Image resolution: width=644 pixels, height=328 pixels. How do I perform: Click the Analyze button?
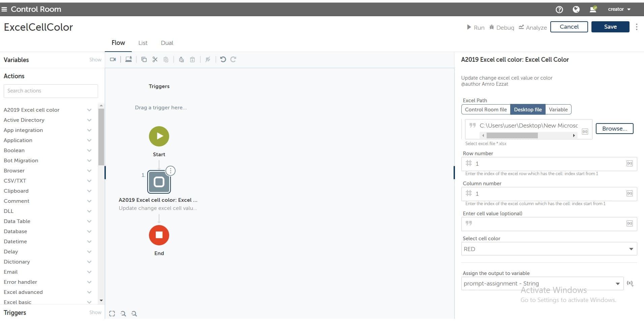click(532, 27)
